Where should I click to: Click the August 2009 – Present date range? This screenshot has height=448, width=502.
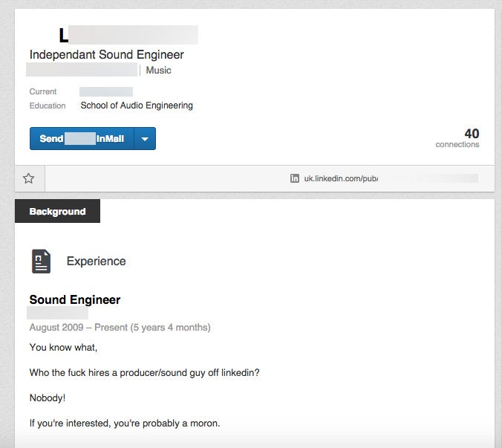pos(120,327)
